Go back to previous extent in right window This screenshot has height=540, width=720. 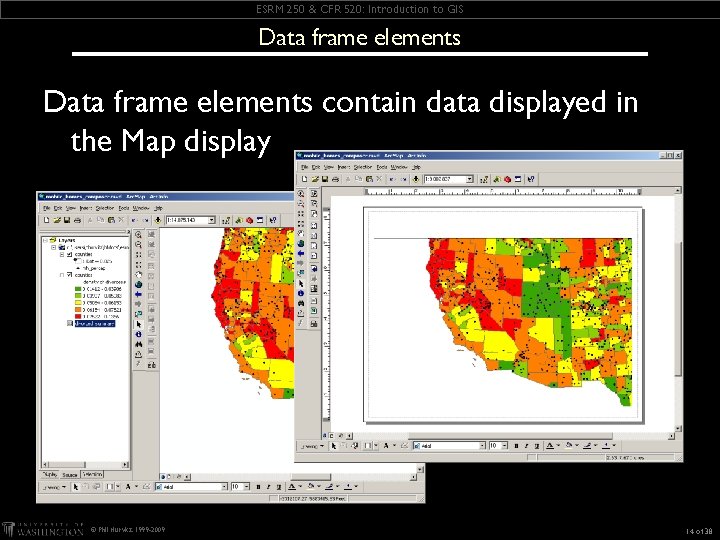[301, 253]
